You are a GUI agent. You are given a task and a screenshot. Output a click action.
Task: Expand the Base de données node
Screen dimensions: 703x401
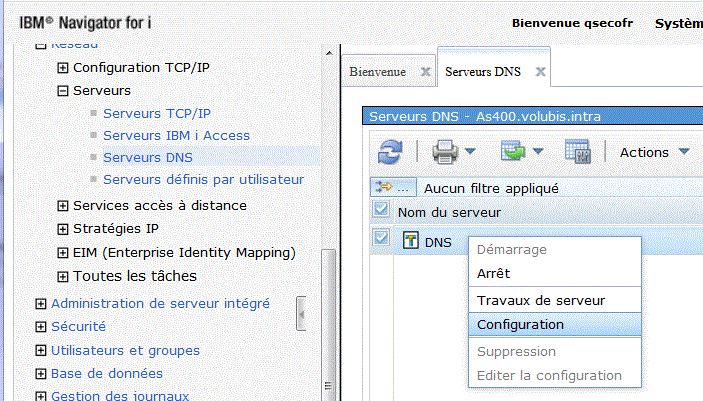coord(41,374)
